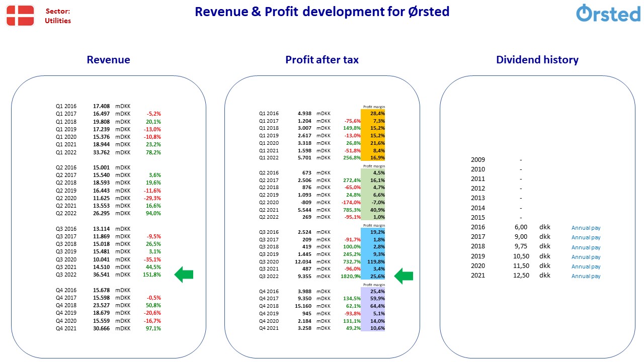Click the Q1 2022 revenue value 33.762
This screenshot has height=362, width=644.
(x=101, y=152)
